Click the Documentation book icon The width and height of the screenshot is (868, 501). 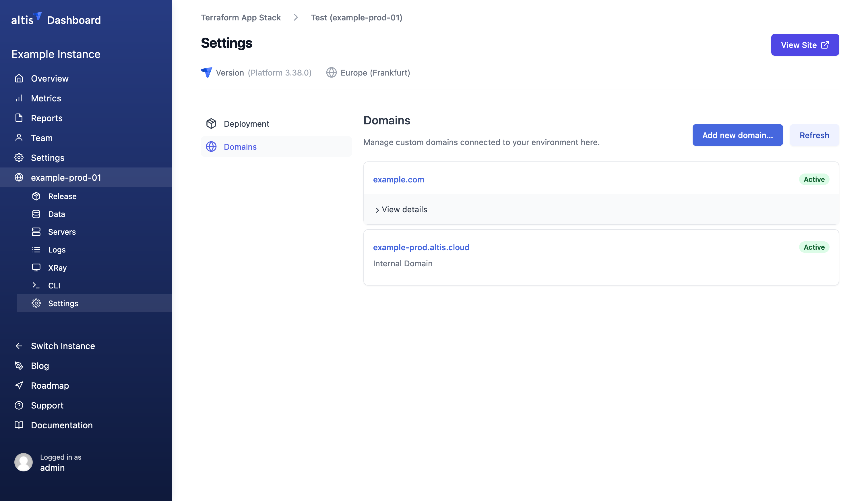click(x=19, y=425)
